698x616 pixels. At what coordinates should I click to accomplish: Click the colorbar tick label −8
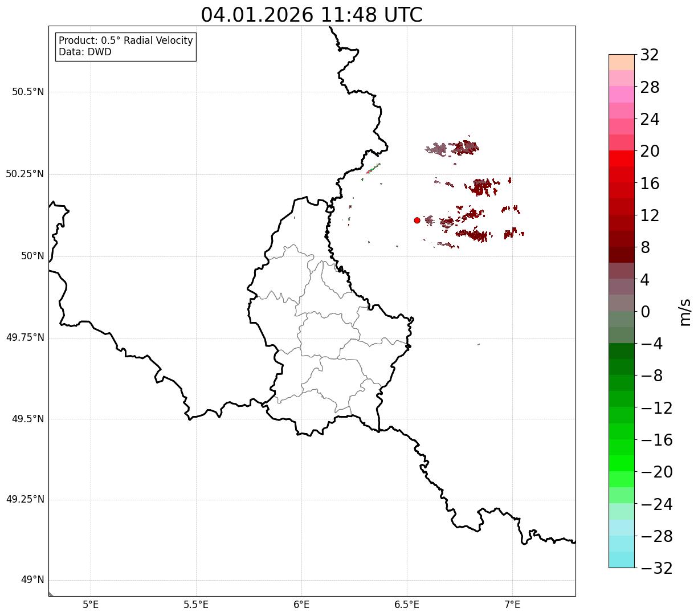[651, 376]
